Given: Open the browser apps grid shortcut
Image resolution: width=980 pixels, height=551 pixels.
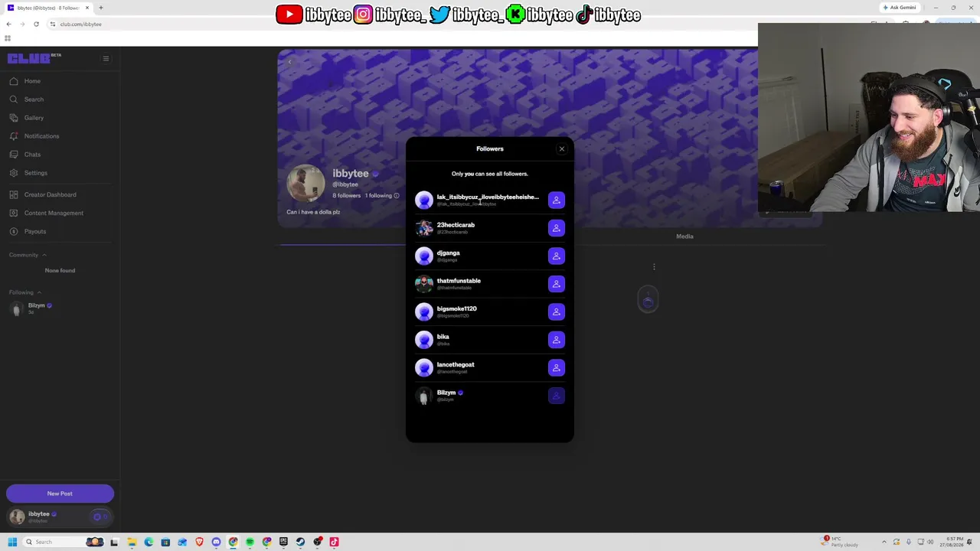Looking at the screenshot, I should 8,38.
